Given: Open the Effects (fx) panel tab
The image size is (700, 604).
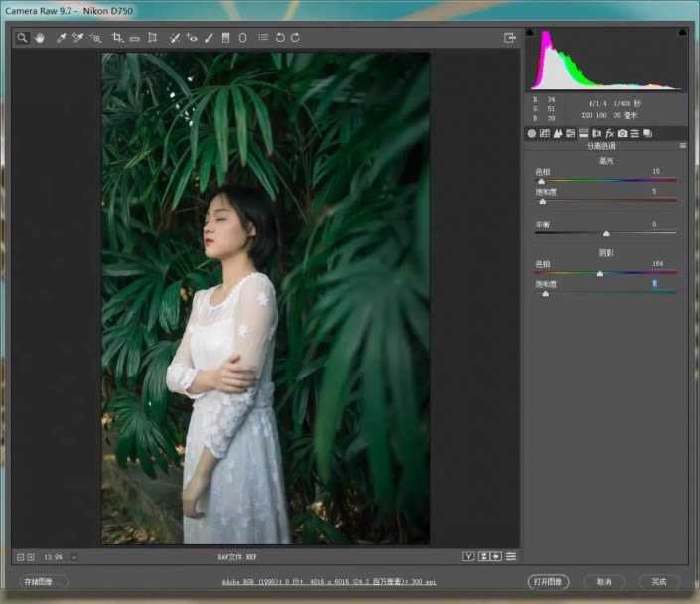Looking at the screenshot, I should (609, 133).
